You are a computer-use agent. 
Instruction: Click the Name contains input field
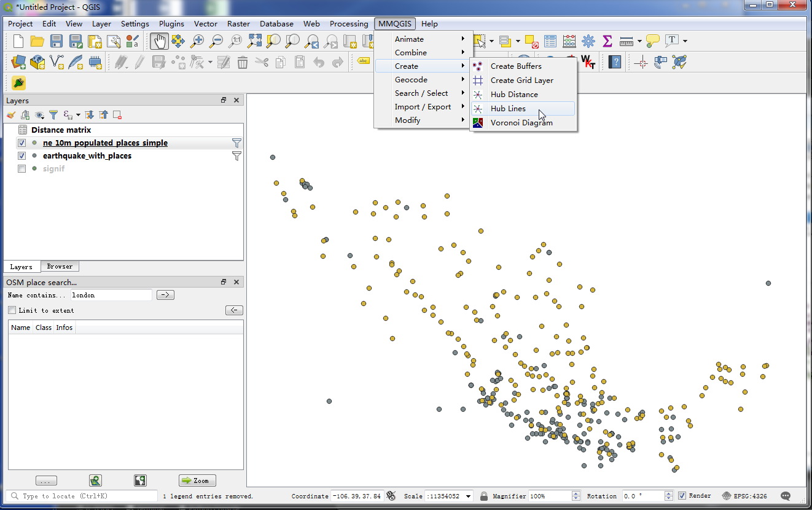111,295
